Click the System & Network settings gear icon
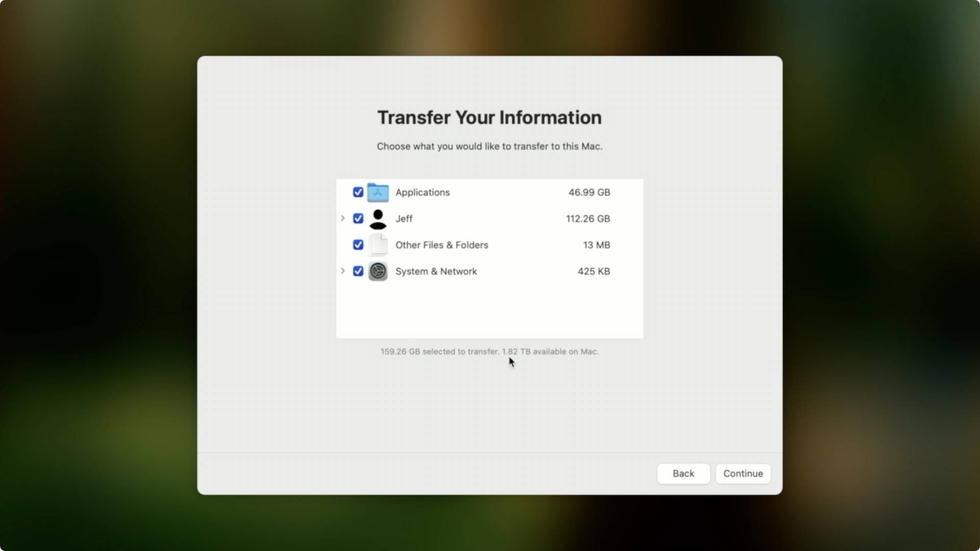Screen dimensions: 980x551 pyautogui.click(x=378, y=271)
